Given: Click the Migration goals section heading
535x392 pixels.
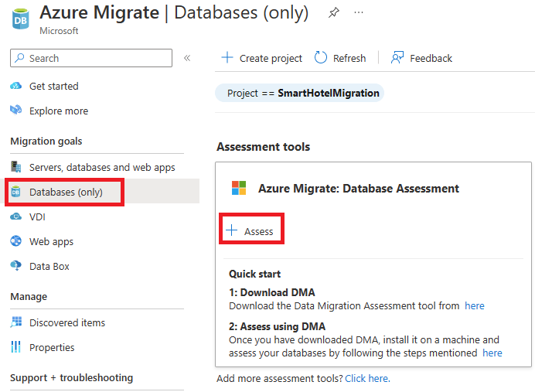Looking at the screenshot, I should coord(46,141).
